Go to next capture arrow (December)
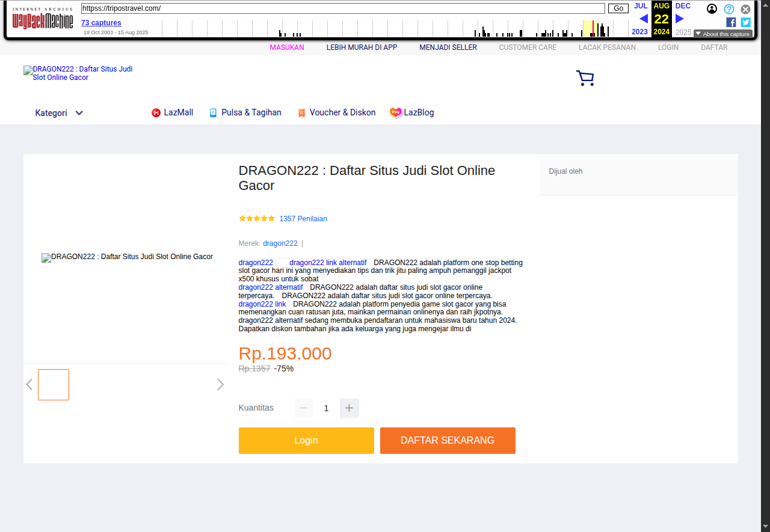The image size is (770, 532). [680, 19]
